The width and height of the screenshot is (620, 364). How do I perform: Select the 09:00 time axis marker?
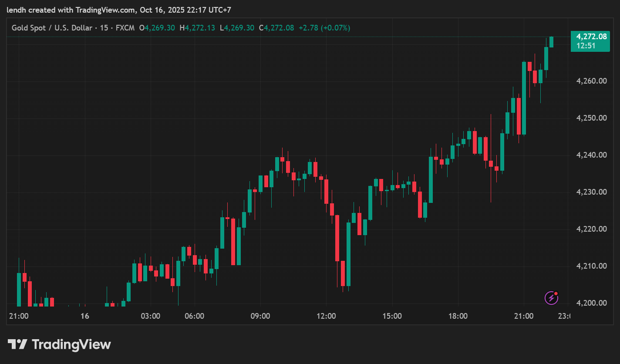click(260, 317)
